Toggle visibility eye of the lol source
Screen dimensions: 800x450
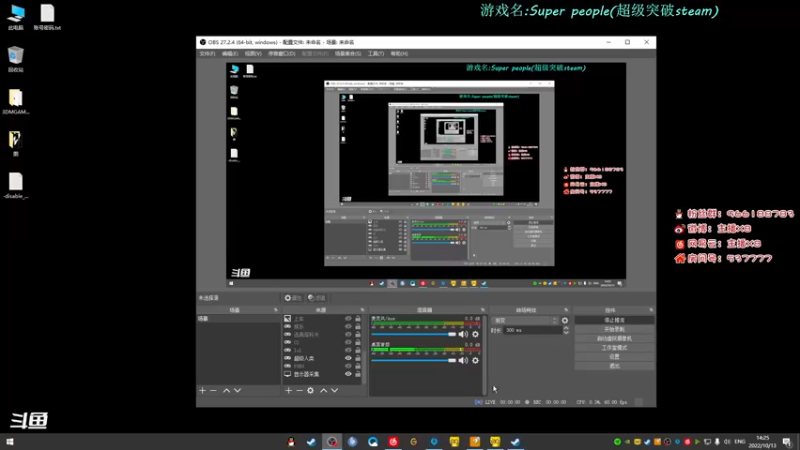(x=348, y=351)
